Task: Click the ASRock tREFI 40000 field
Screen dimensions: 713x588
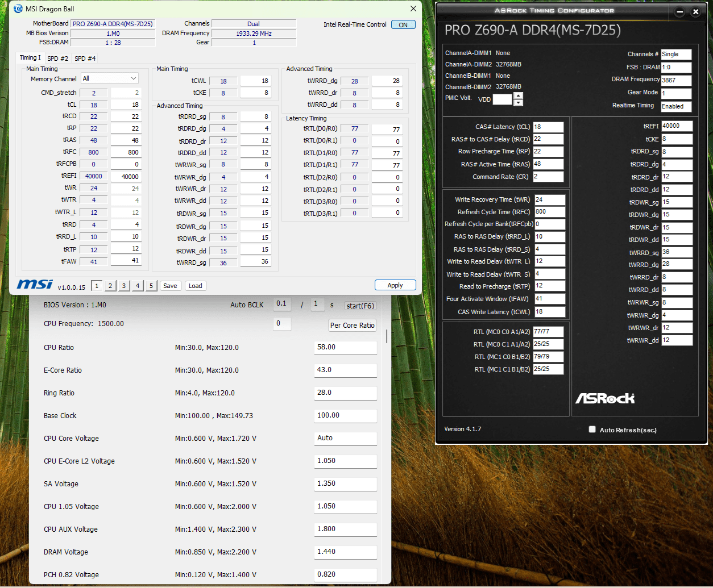Action: [x=677, y=126]
